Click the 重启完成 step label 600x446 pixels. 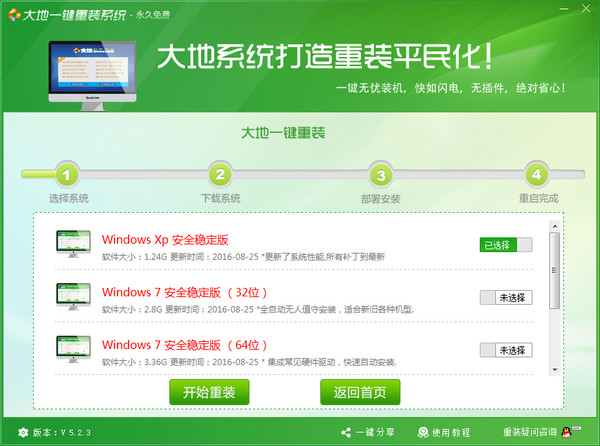(538, 198)
